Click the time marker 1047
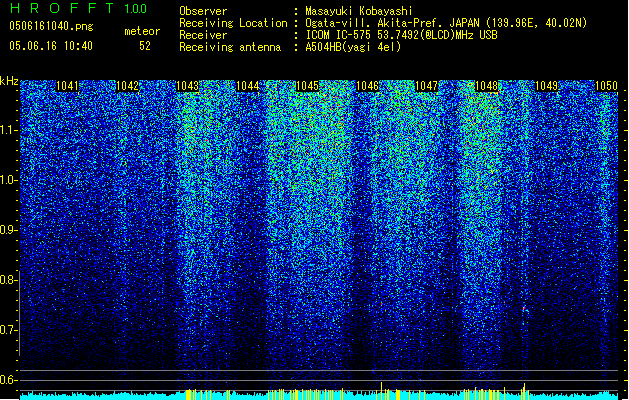This screenshot has height=400, width=629. tap(426, 86)
